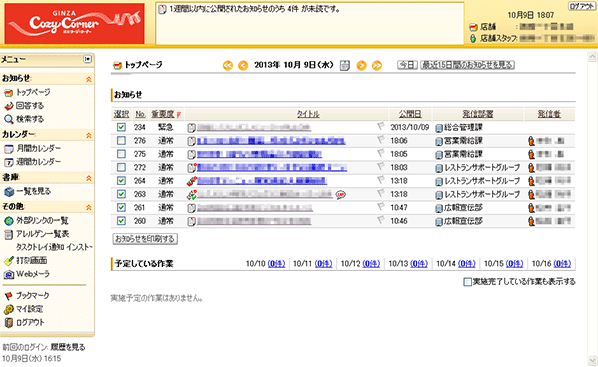
Task: Click the red sort indicator beside 重要度
Action: [178, 114]
